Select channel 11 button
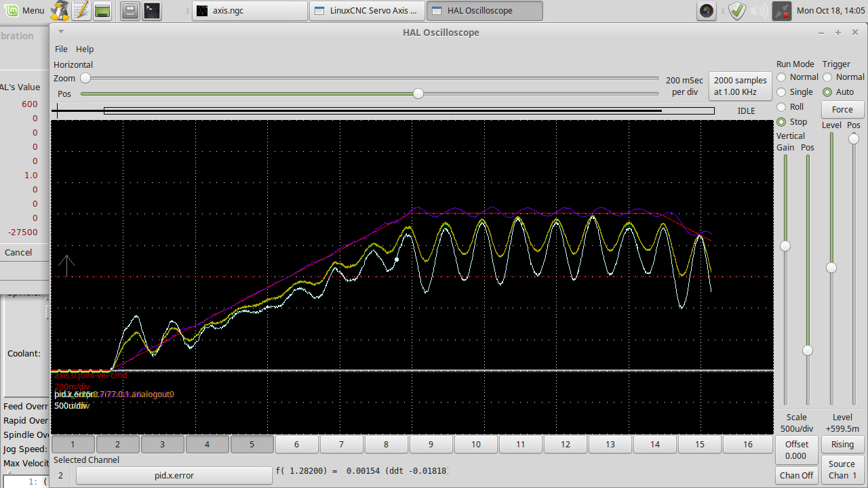Screen dimensions: 868x488 tap(520, 445)
